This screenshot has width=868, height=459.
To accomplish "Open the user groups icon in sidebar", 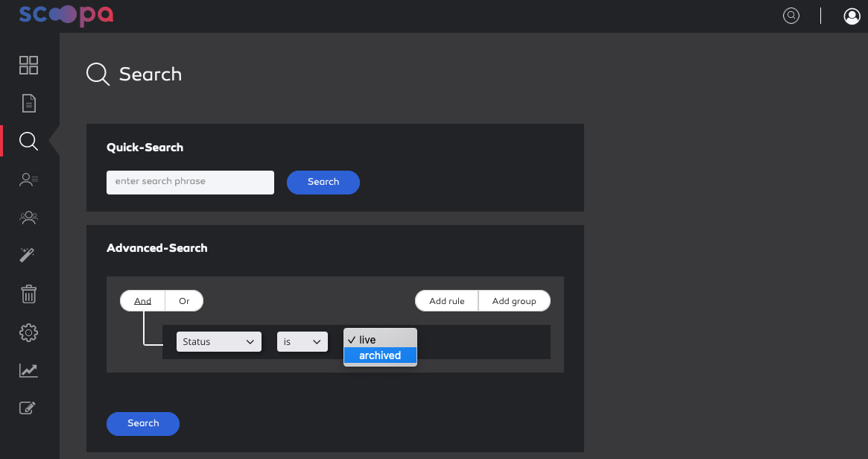I will tap(29, 218).
